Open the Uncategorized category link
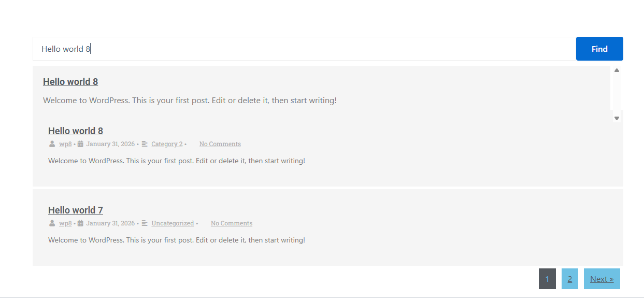644x300 pixels. click(173, 223)
